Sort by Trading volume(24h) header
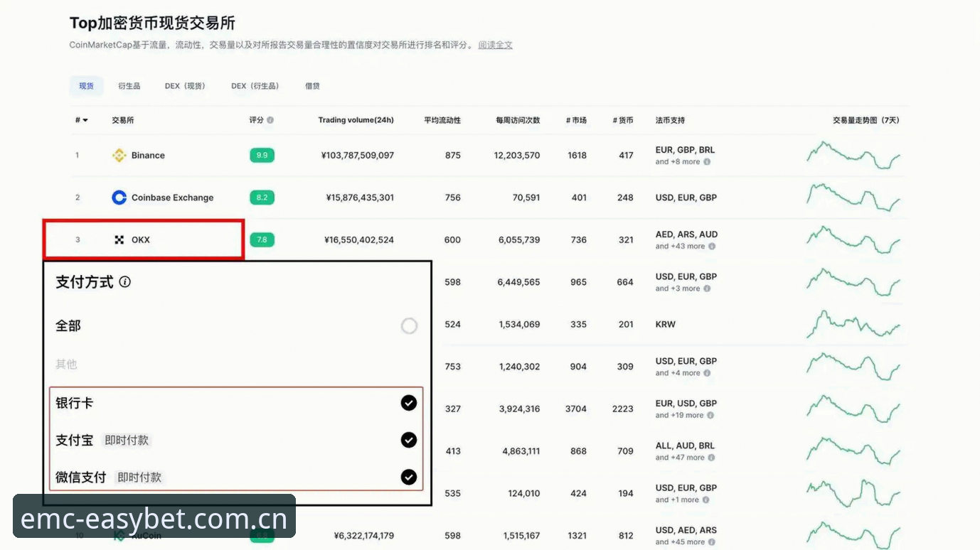Screen dimensions: 980x550 coord(356,120)
